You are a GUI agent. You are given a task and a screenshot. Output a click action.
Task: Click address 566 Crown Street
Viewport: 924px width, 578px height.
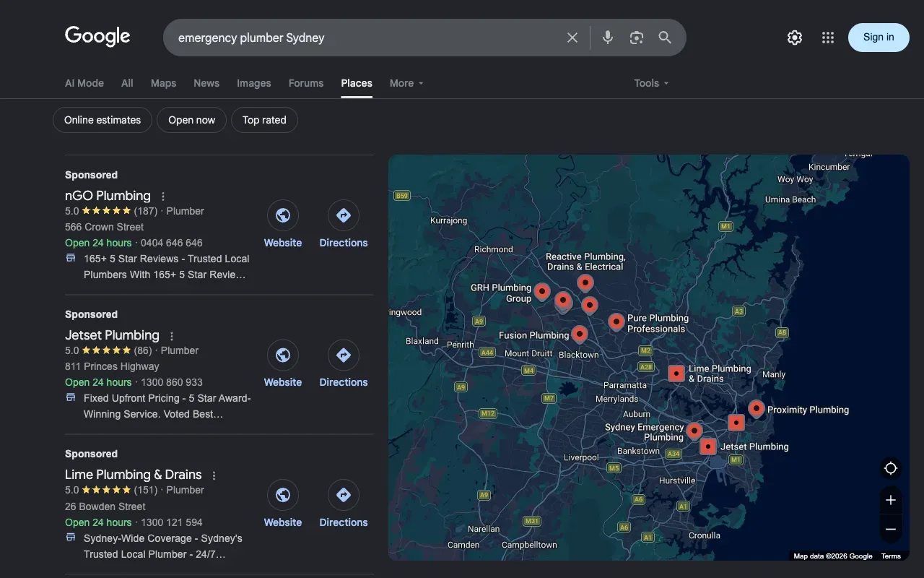pyautogui.click(x=105, y=227)
